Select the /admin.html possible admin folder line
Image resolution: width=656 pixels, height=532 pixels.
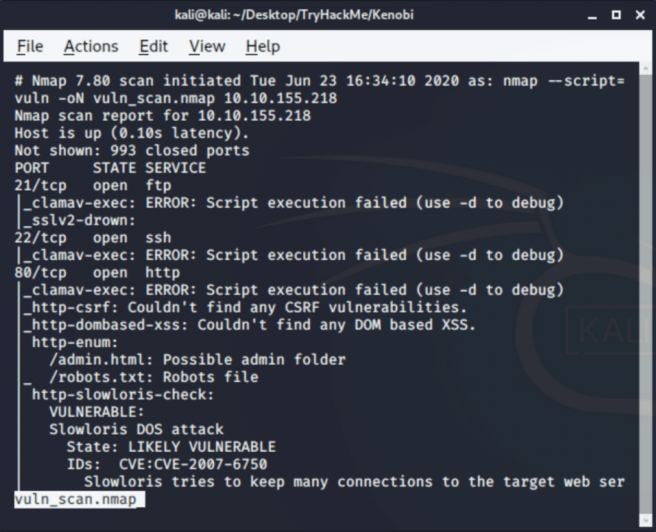[x=196, y=359]
